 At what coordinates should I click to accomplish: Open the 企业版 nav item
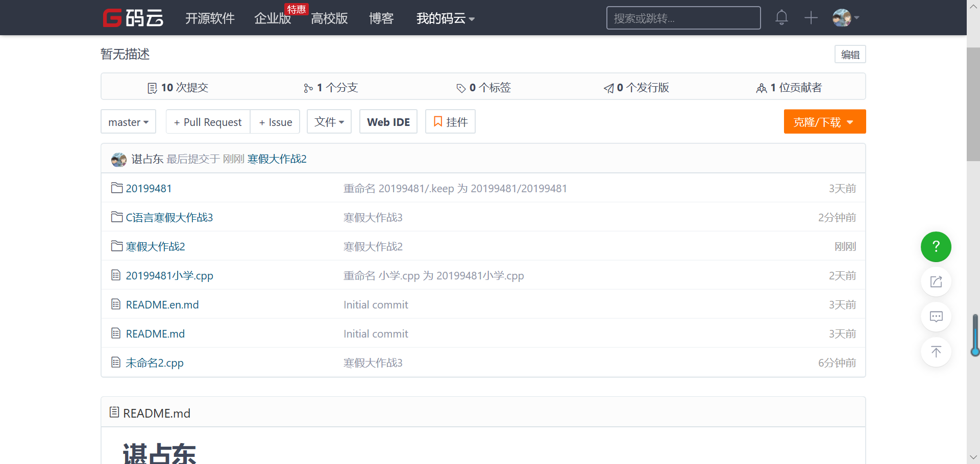click(273, 18)
